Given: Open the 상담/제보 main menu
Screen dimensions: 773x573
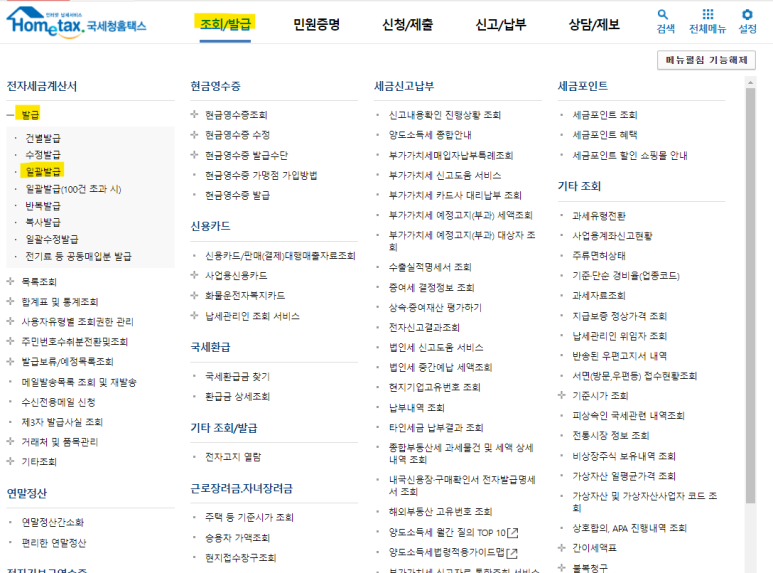Looking at the screenshot, I should (594, 24).
